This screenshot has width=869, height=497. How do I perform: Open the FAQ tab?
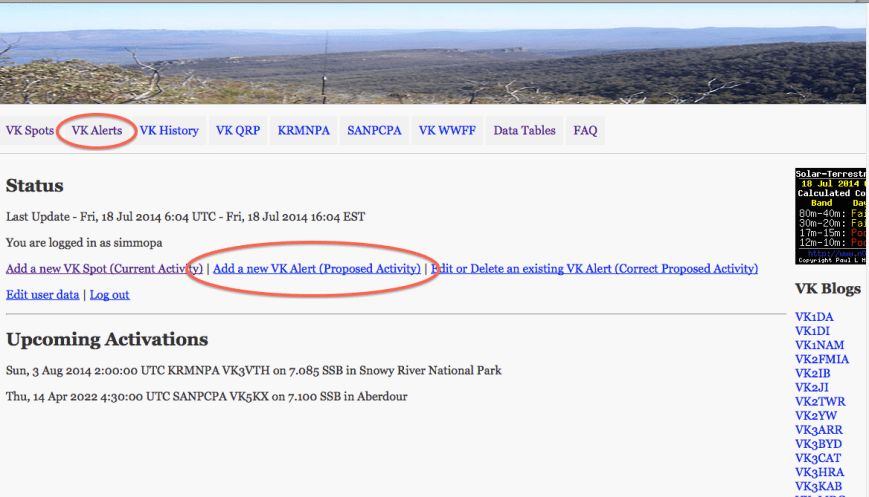[x=585, y=131]
